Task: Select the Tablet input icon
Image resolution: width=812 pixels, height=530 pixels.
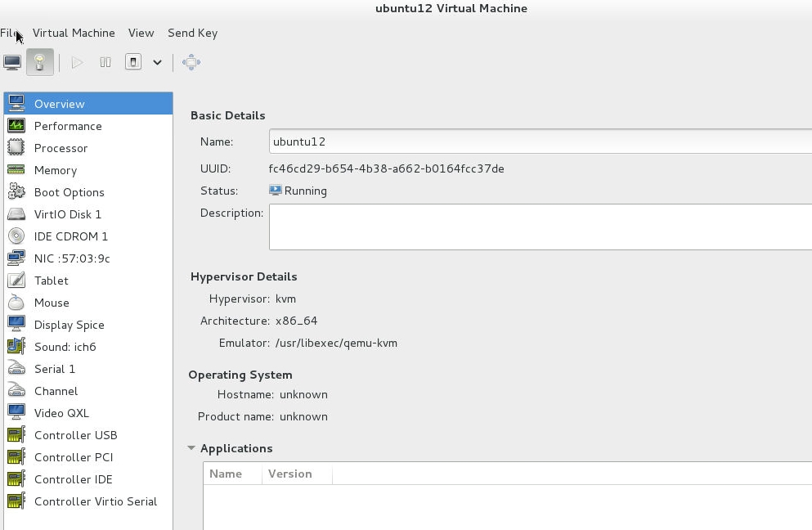Action: coord(16,281)
